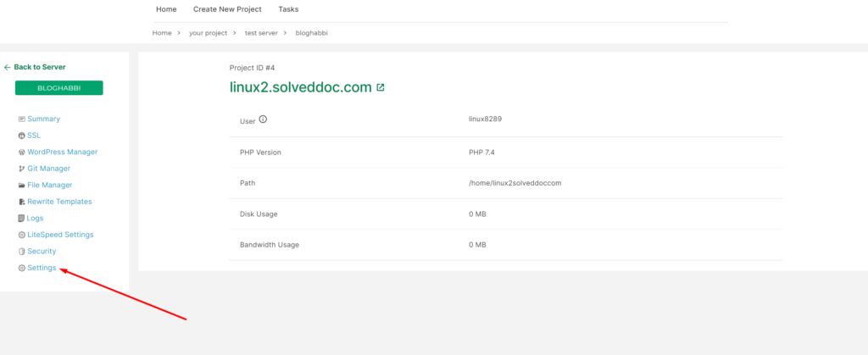
Task: Open the Settings sidebar link
Action: pos(42,269)
